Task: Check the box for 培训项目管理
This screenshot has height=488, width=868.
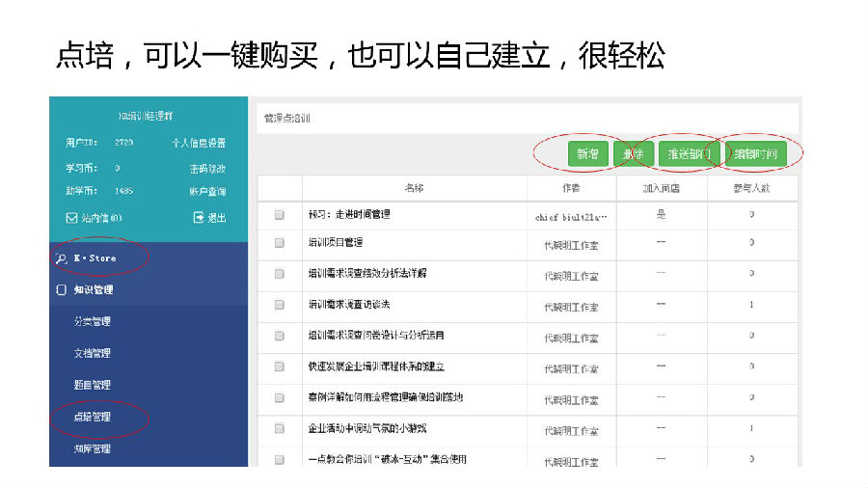Action: pos(280,243)
